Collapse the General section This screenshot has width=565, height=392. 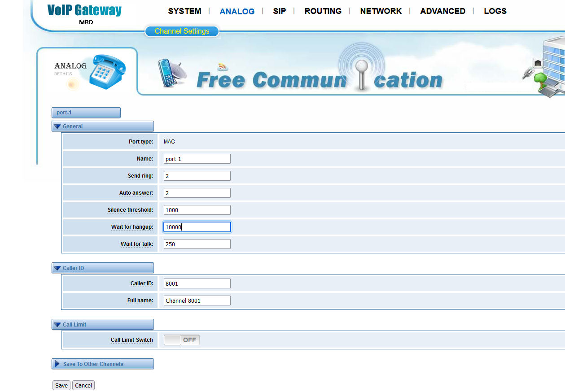(103, 126)
